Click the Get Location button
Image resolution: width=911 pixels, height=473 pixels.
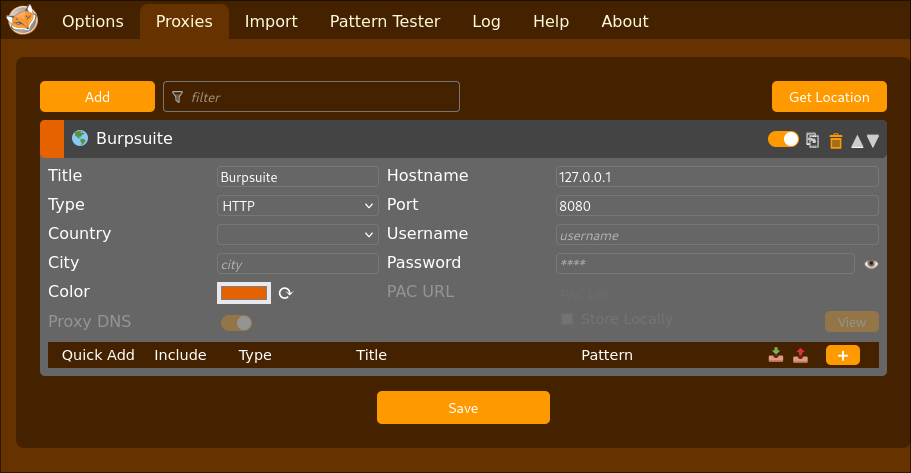click(829, 96)
